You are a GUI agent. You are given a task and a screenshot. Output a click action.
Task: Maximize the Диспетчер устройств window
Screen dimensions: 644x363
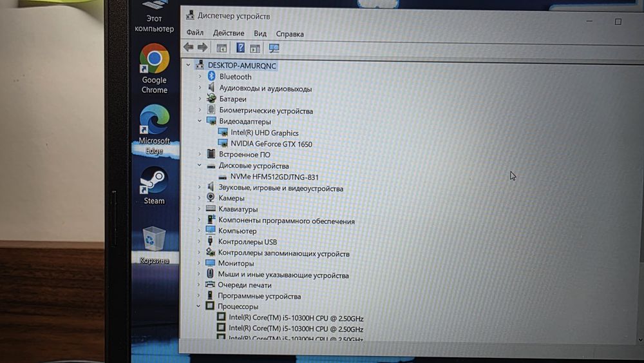point(618,21)
